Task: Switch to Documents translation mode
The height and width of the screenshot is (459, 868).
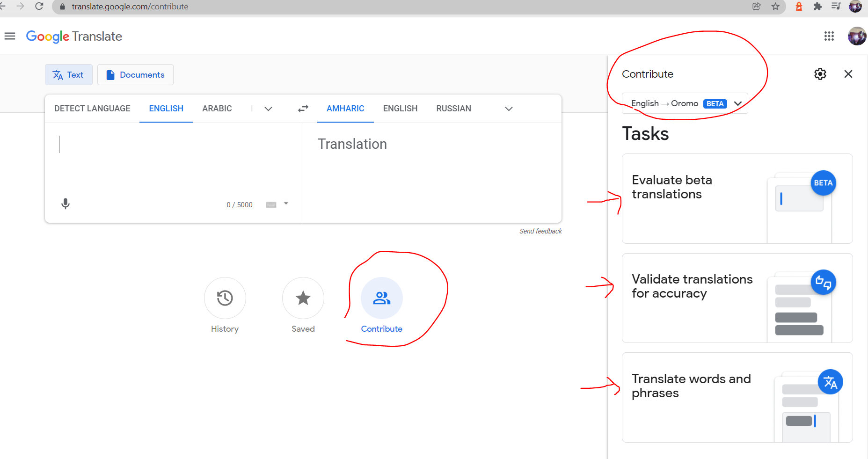Action: coord(135,75)
